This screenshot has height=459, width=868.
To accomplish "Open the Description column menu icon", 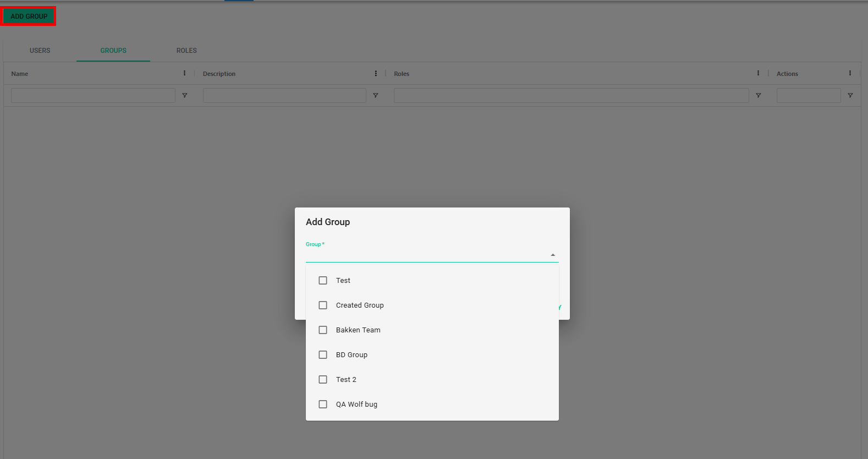I will tap(376, 73).
